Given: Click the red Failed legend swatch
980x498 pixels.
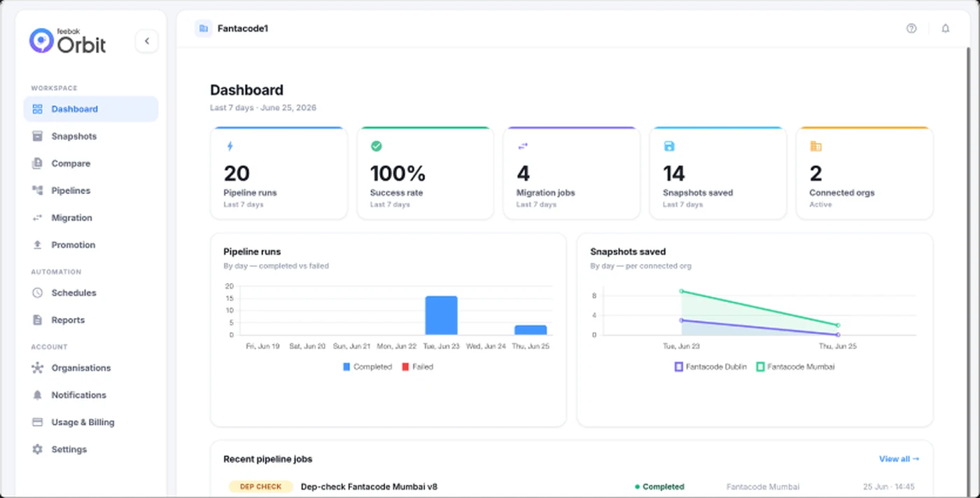Looking at the screenshot, I should pyautogui.click(x=405, y=367).
